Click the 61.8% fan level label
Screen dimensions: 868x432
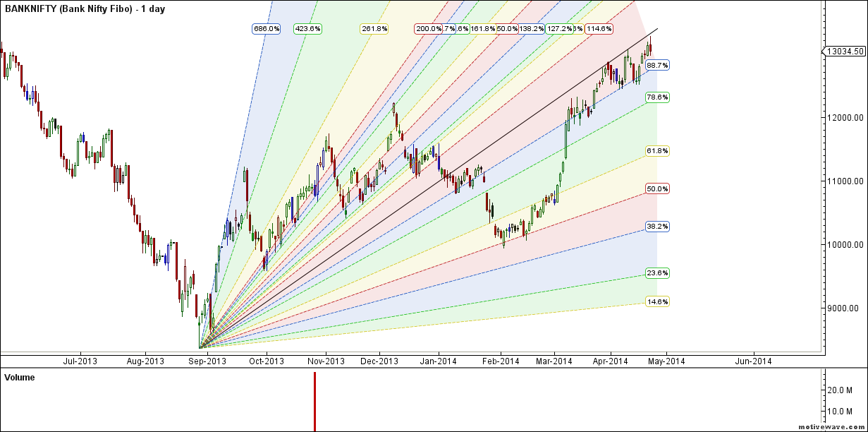657,151
